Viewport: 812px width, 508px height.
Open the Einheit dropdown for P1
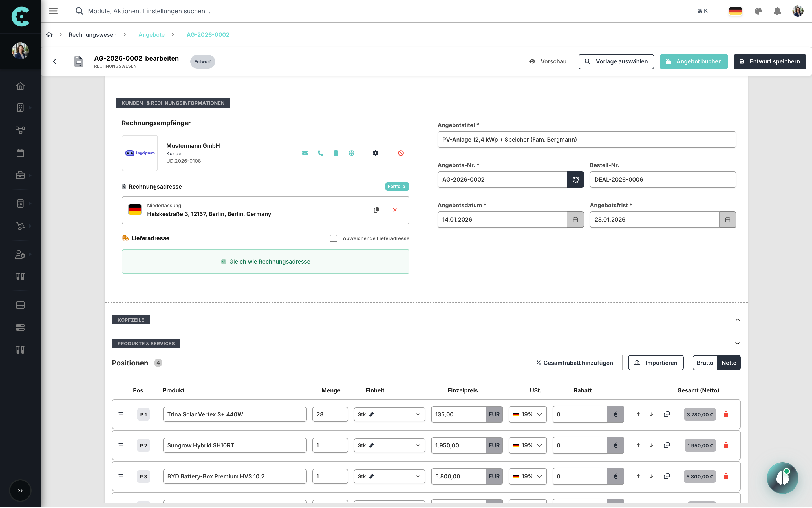coord(389,414)
